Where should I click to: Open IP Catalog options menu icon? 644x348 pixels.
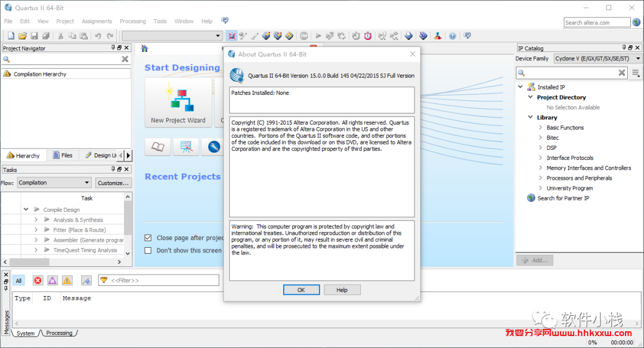pos(636,73)
